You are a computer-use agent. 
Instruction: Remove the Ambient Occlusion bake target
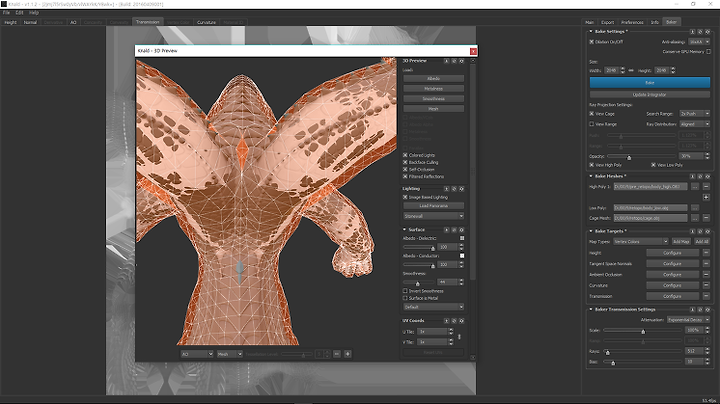[706, 275]
